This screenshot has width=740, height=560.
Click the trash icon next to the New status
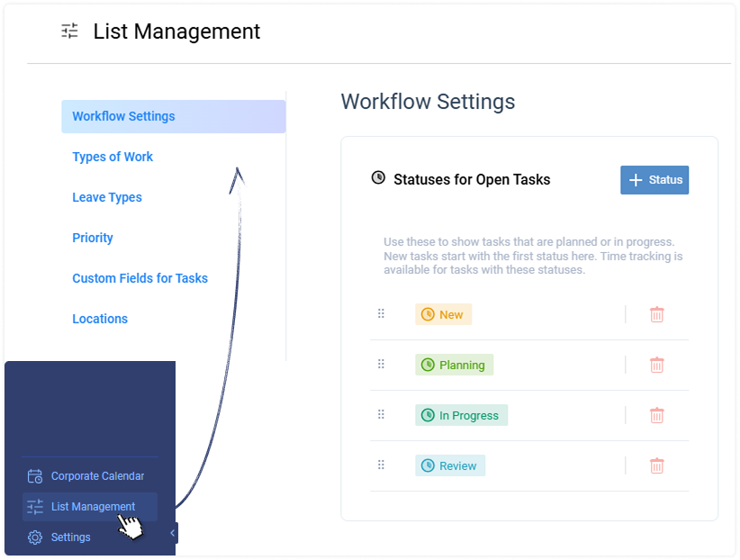657,313
